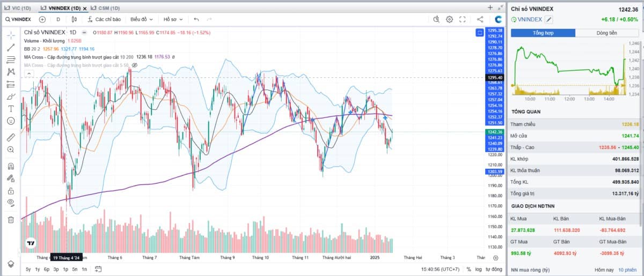Share the chart via share icon

click(480, 19)
